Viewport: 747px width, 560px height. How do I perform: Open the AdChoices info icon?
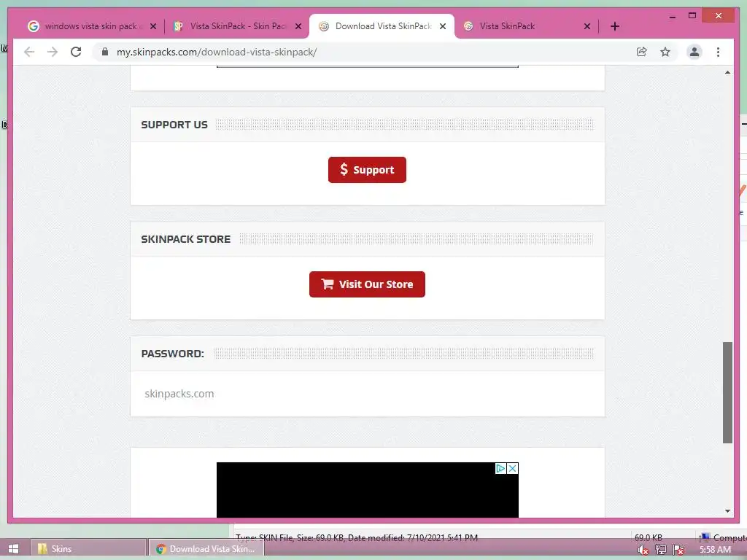pos(500,469)
